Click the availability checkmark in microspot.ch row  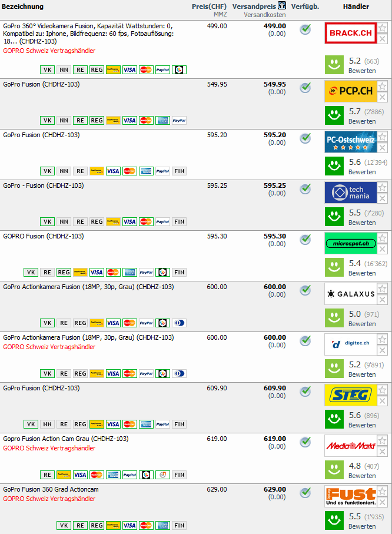305,240
